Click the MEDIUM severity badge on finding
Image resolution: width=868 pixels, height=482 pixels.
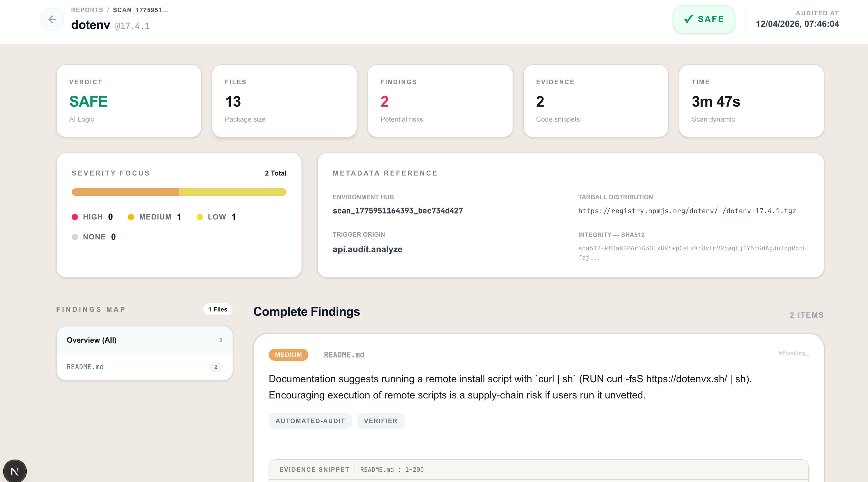[288, 354]
